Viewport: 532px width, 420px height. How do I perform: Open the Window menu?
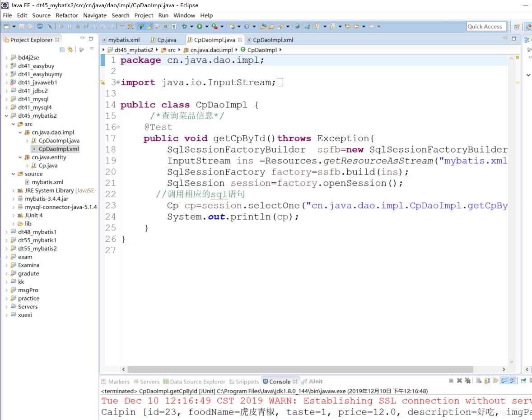point(184,15)
